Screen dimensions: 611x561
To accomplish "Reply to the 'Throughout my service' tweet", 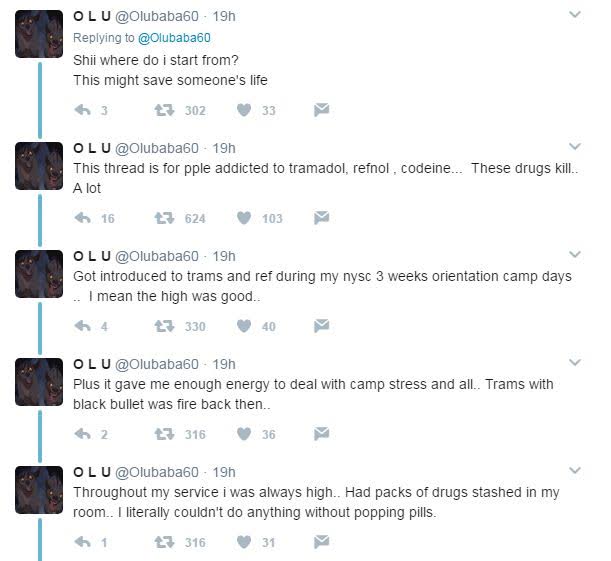I will [83, 542].
